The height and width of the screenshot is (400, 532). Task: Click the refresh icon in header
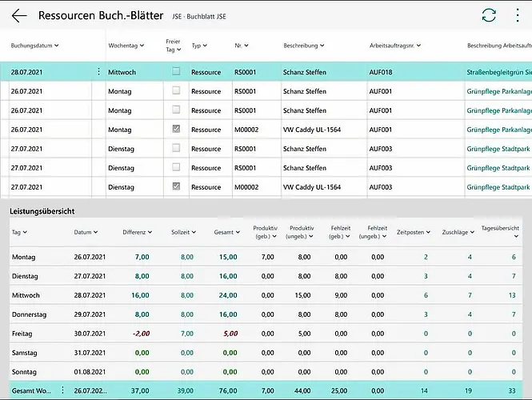pos(489,15)
